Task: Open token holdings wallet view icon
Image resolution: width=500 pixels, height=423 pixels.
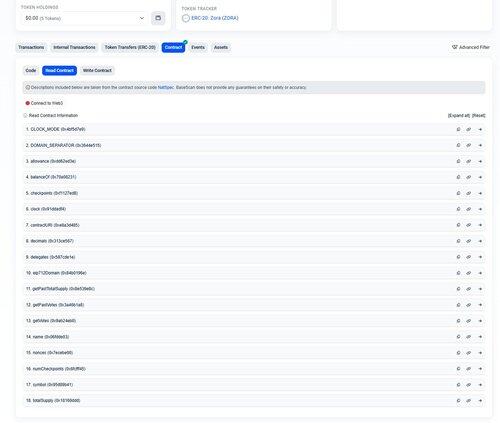Action: (158, 18)
